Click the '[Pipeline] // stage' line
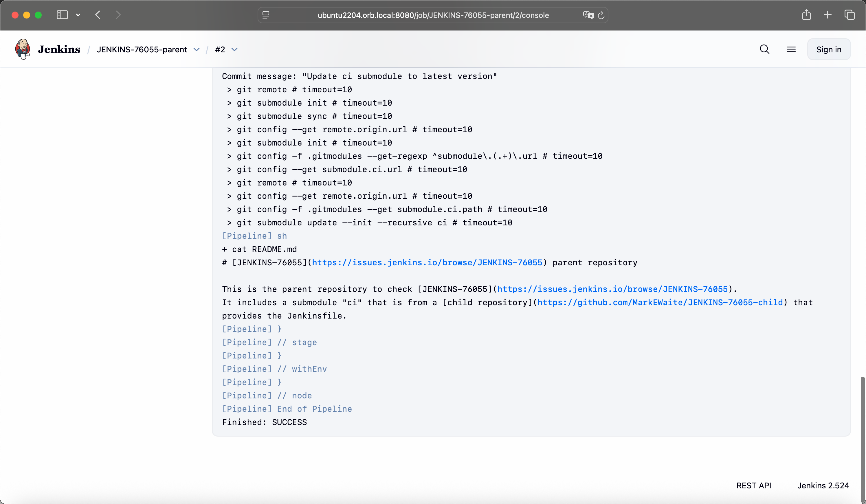The height and width of the screenshot is (504, 866). click(x=269, y=342)
